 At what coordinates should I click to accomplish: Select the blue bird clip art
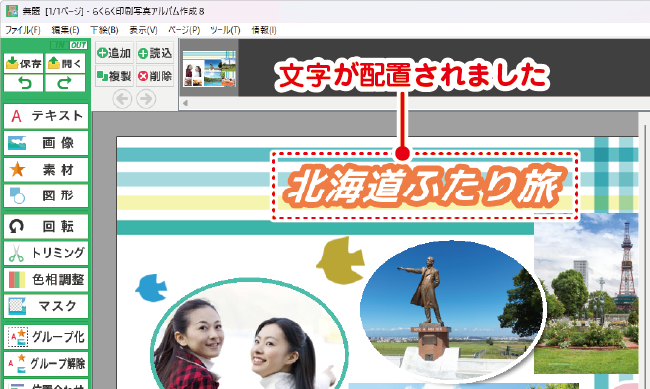151,287
